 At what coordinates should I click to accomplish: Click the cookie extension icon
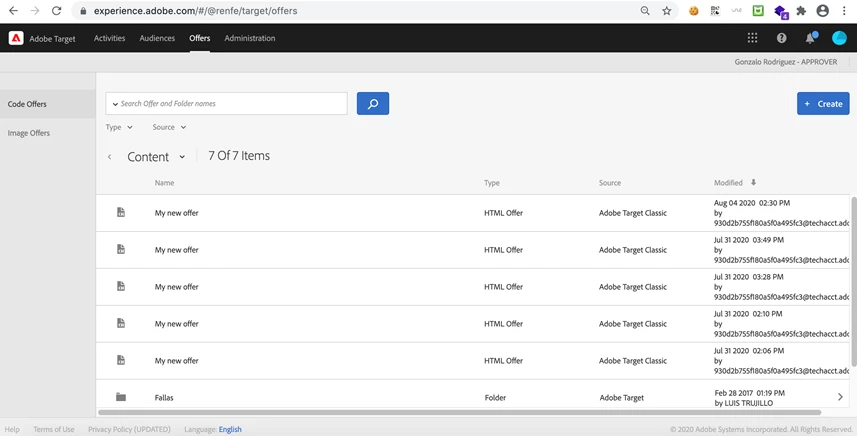(x=694, y=10)
